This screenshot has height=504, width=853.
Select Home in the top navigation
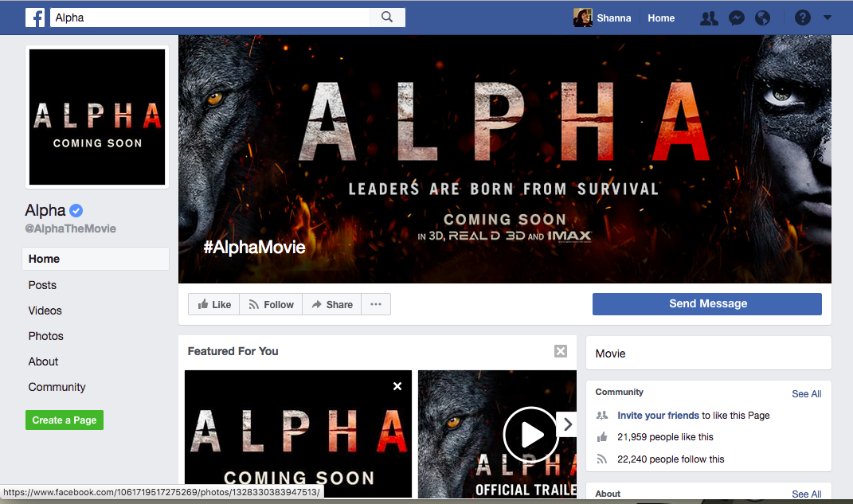[x=661, y=18]
